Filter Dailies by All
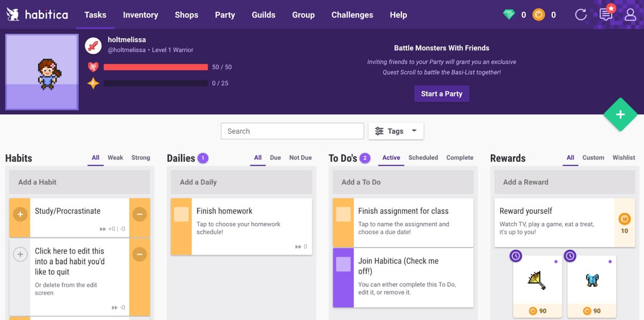This screenshot has height=320, width=644. [x=258, y=158]
